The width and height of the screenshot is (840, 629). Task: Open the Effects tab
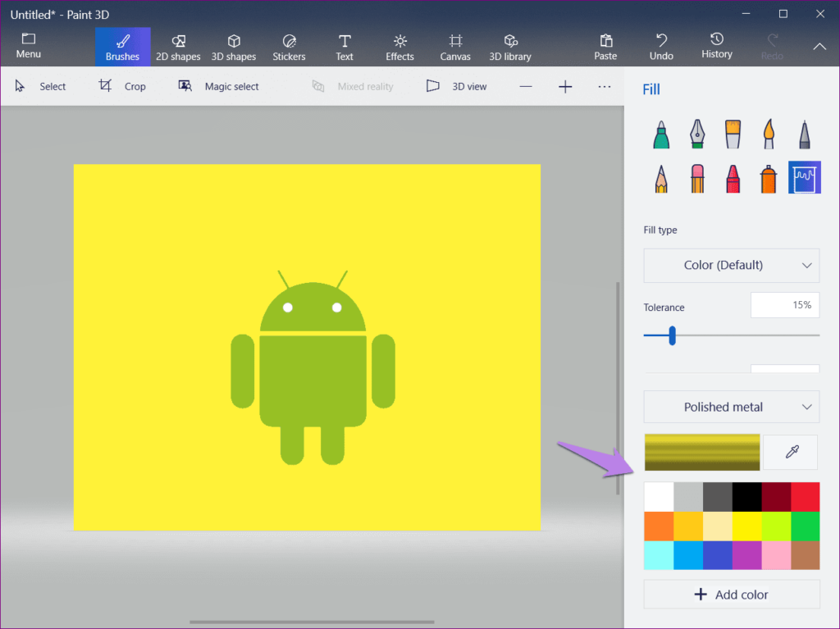399,47
